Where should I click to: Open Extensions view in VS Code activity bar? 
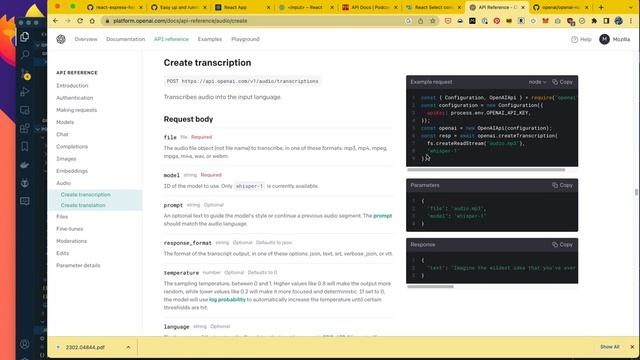pyautogui.click(x=24, y=129)
